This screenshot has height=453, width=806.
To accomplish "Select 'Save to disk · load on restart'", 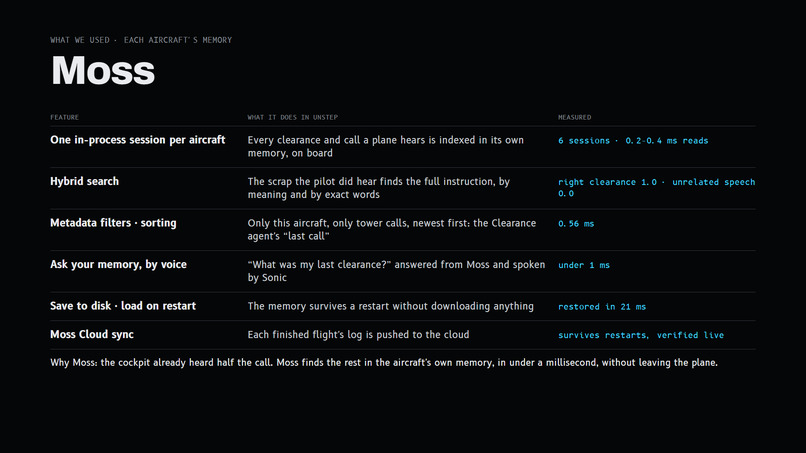I will coord(123,306).
